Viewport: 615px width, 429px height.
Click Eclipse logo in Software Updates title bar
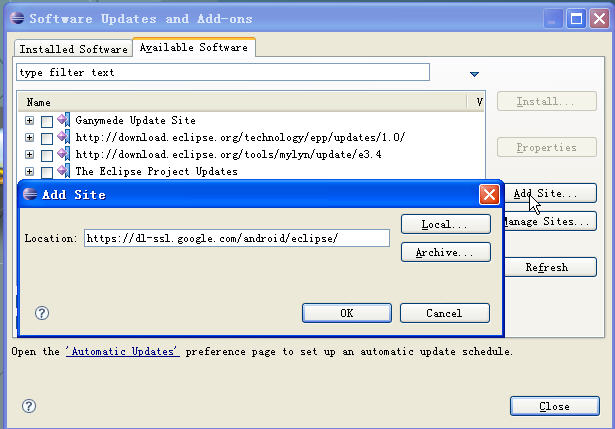pos(17,18)
